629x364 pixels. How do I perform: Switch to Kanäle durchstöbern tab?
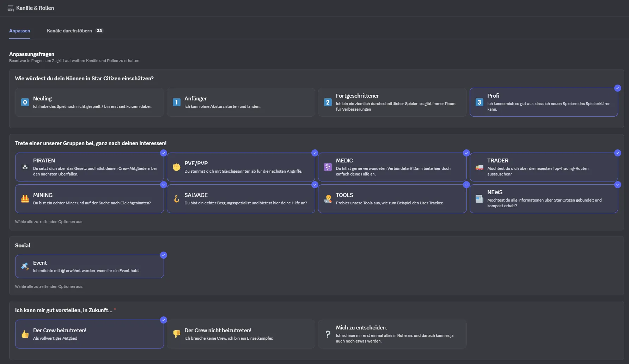(69, 31)
